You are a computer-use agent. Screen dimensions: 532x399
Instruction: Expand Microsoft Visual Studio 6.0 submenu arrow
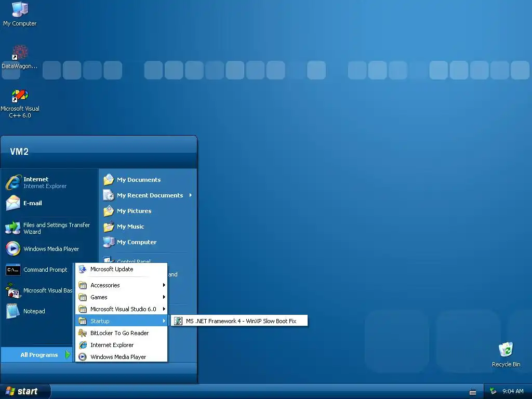coord(164,309)
